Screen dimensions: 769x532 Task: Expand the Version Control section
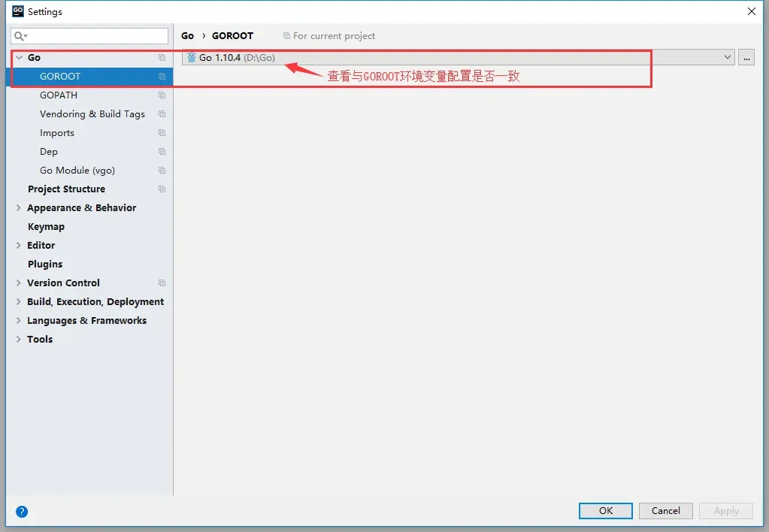coord(19,283)
